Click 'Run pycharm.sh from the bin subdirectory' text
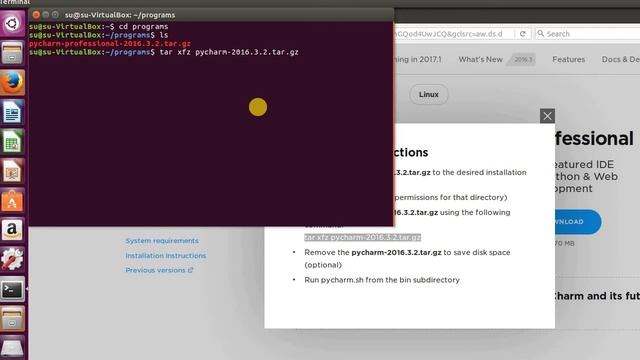The image size is (640, 360). click(x=382, y=280)
